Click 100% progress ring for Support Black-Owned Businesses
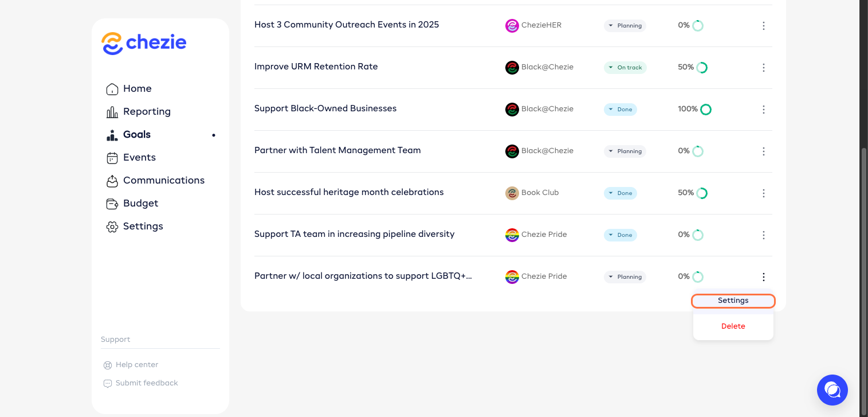Image resolution: width=868 pixels, height=417 pixels. point(706,110)
